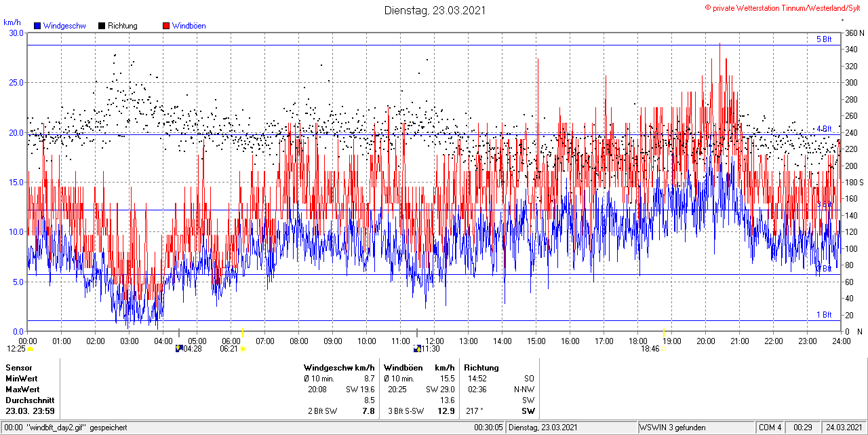The image size is (868, 435).
Task: Click the yellow sunrise marker on time axis near 06:21
Action: pyautogui.click(x=243, y=333)
